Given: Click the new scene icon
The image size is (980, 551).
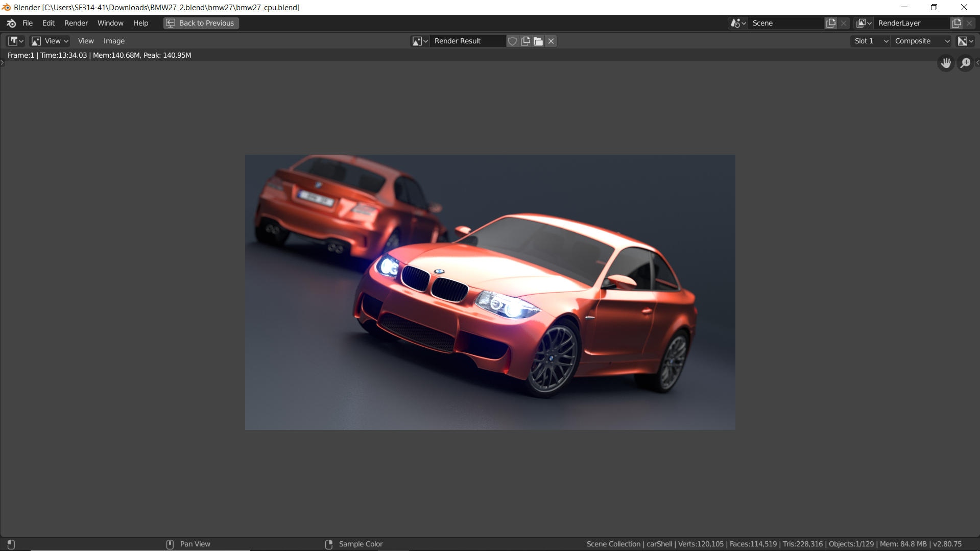Looking at the screenshot, I should point(831,23).
